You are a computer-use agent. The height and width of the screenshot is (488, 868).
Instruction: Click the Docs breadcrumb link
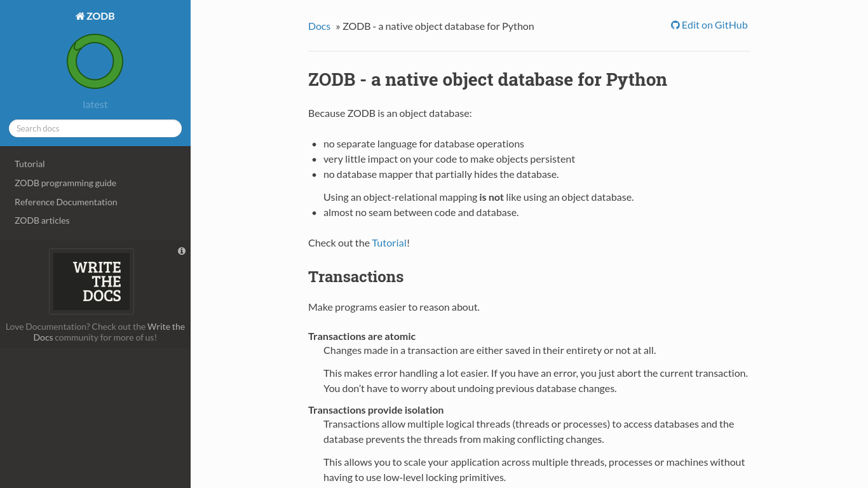click(x=319, y=26)
